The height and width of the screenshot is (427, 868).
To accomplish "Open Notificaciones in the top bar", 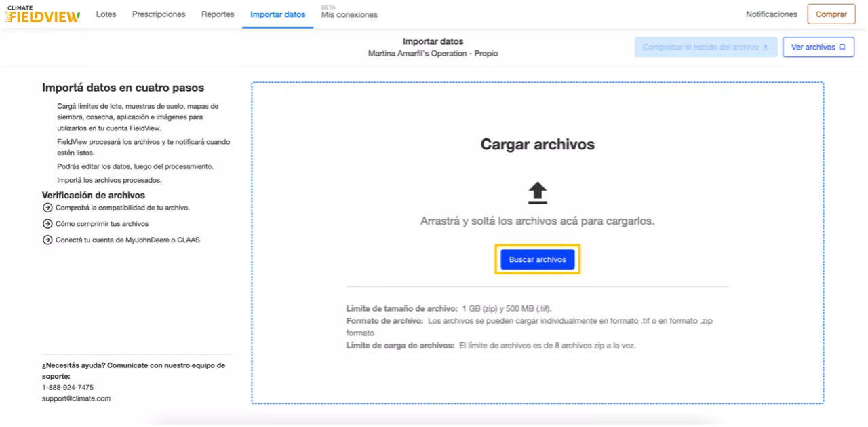I will coord(771,14).
